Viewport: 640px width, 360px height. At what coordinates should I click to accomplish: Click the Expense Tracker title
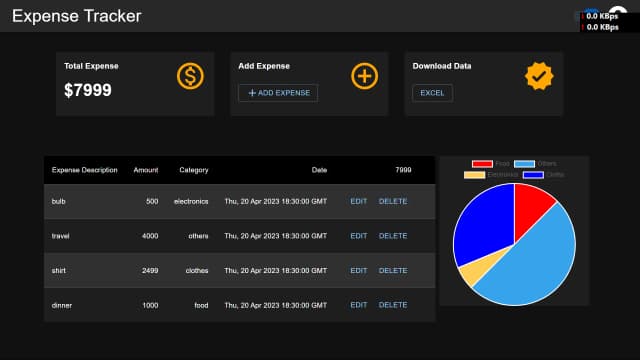[x=76, y=16]
